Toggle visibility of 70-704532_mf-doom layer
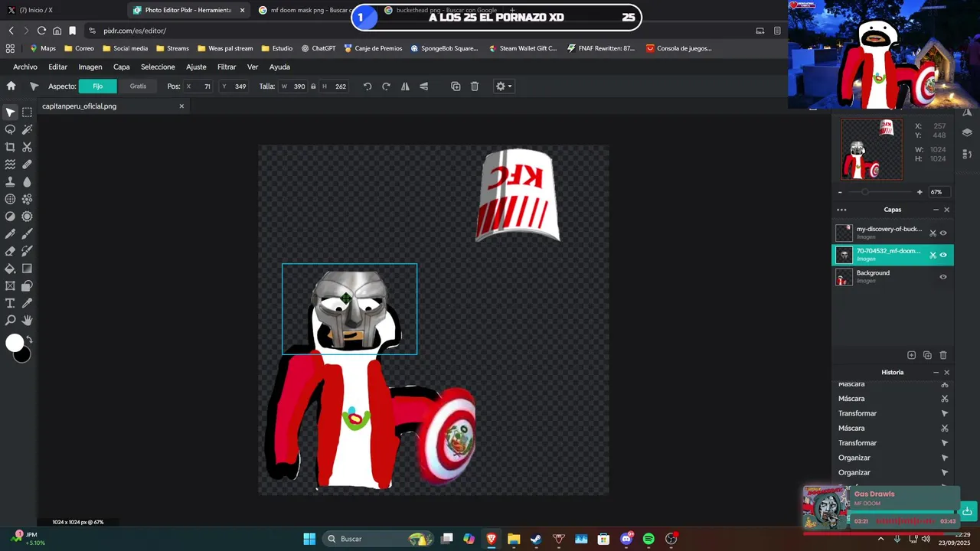The image size is (980, 551). pyautogui.click(x=943, y=255)
